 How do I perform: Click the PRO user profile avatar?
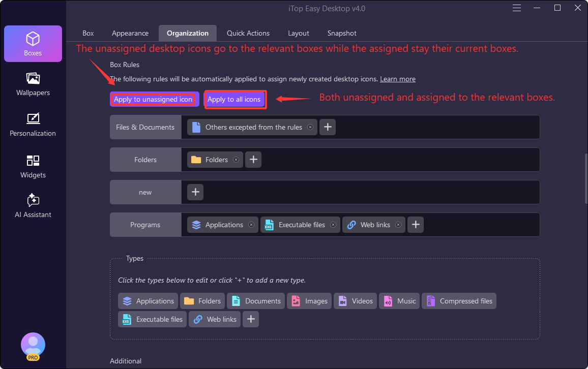click(x=33, y=346)
